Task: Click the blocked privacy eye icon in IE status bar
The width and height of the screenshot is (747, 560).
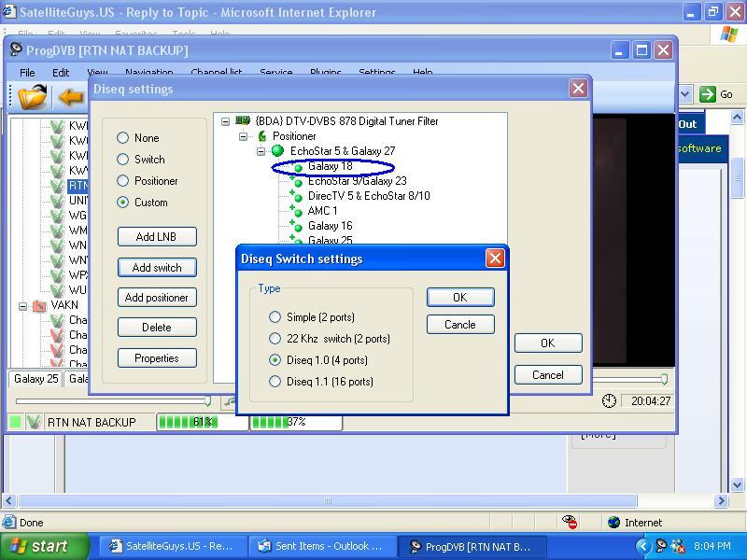Action: coord(570,522)
